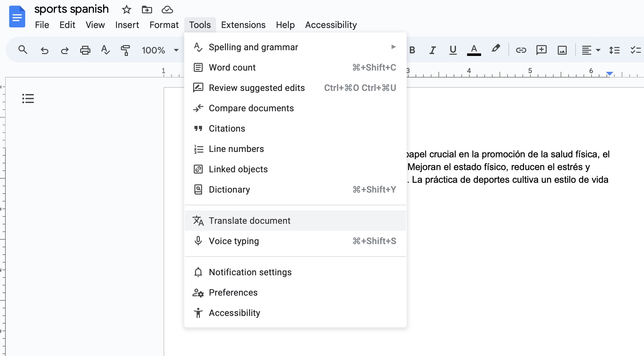Toggle italic formatting
Image resolution: width=644 pixels, height=356 pixels.
click(432, 50)
